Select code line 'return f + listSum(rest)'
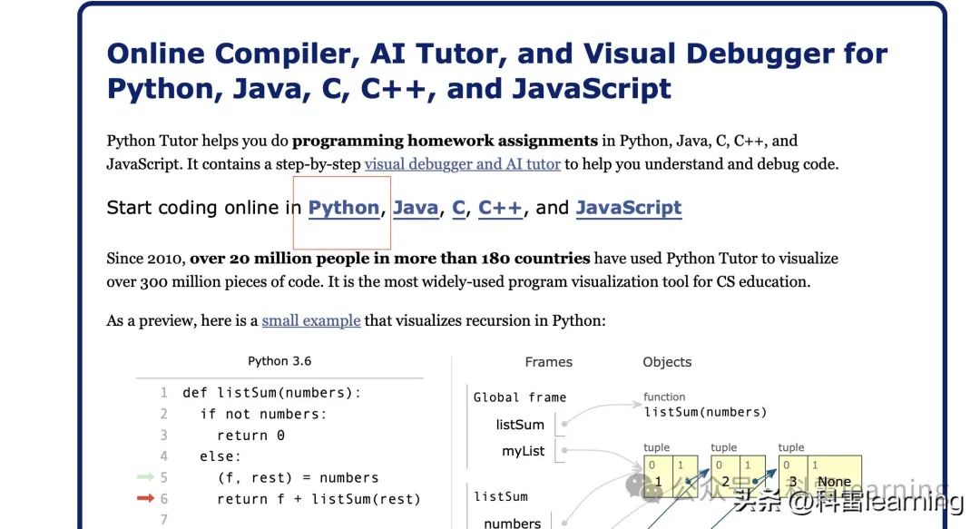Screen dimensions: 980x529 coord(318,499)
